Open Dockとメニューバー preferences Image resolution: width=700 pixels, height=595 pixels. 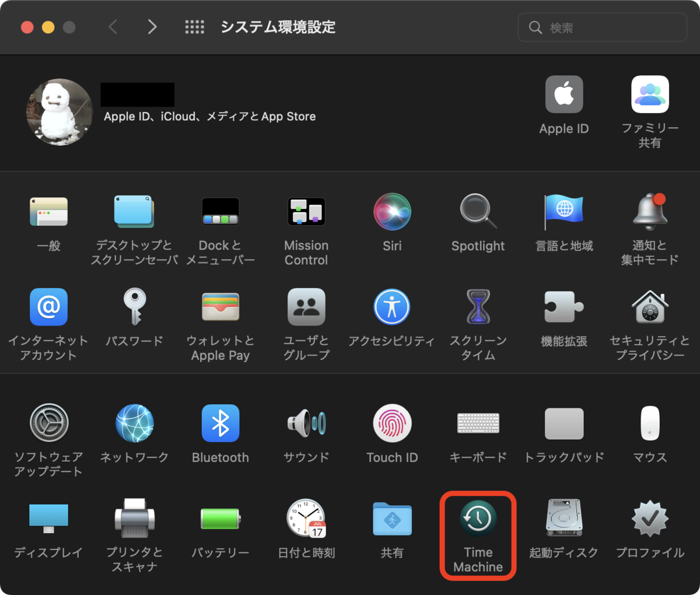click(x=220, y=212)
